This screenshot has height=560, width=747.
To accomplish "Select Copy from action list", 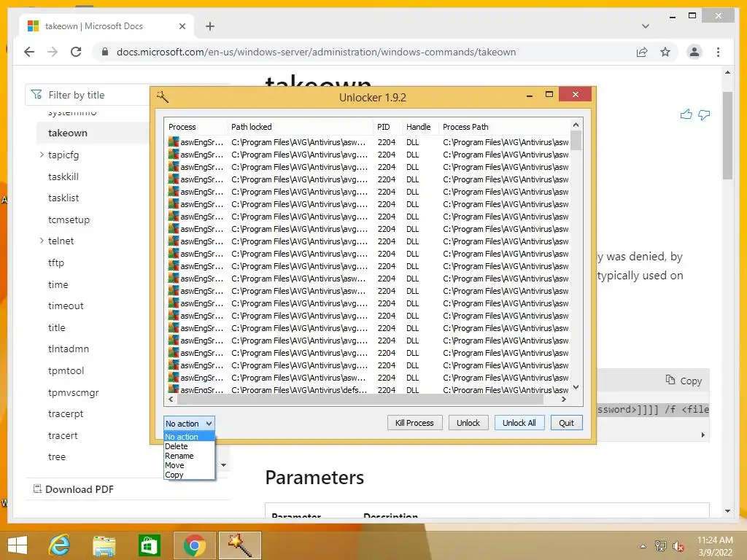I will [x=189, y=475].
